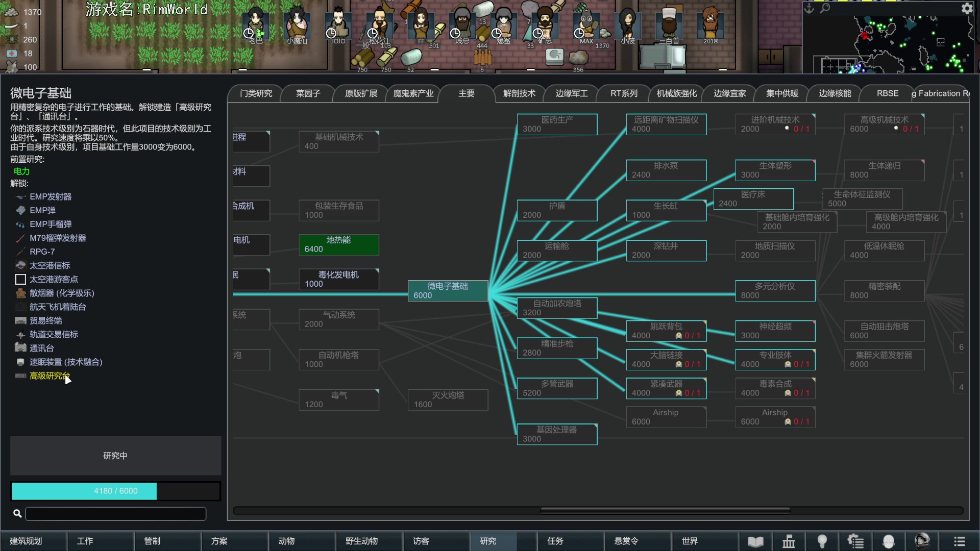Click the horizontal research tree scrollbar
This screenshot has width=980, height=551.
(x=665, y=511)
